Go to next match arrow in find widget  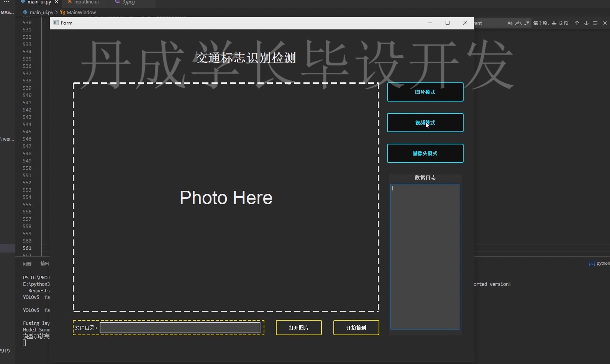point(586,23)
